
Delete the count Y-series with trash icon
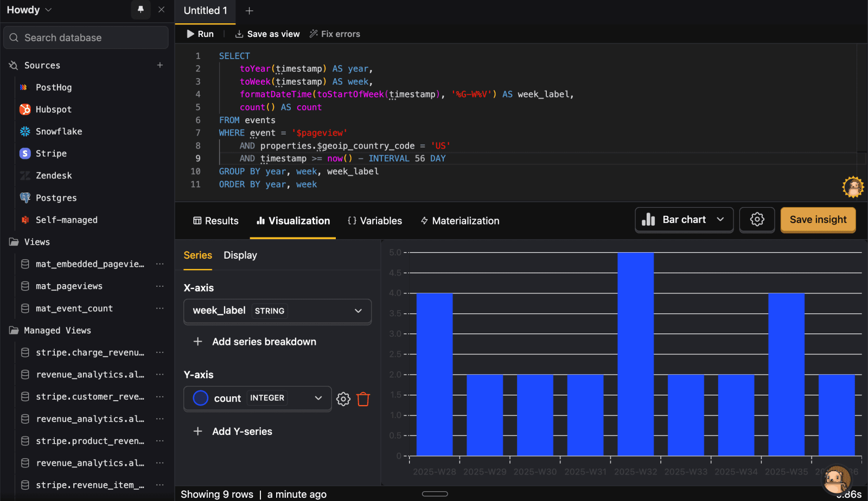[x=363, y=399]
